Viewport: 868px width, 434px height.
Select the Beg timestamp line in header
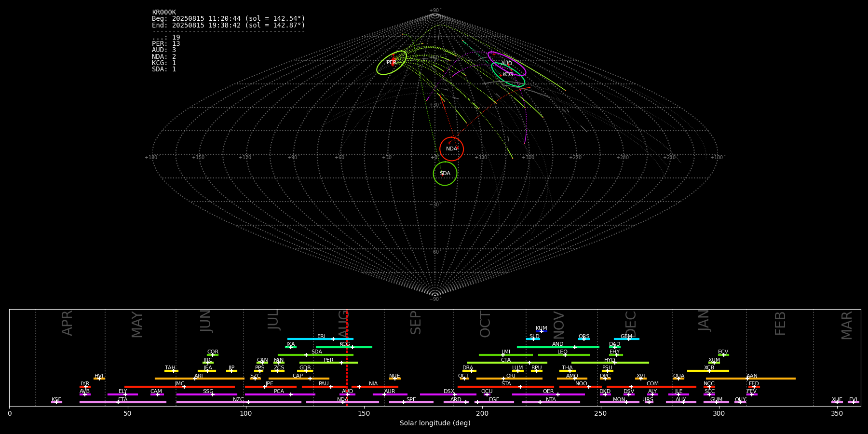tap(229, 19)
